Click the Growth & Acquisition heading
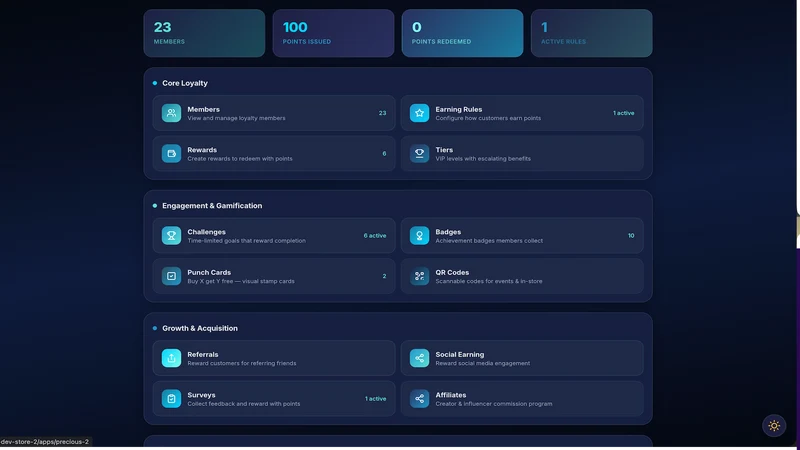Viewport: 800px width, 450px height. click(200, 328)
